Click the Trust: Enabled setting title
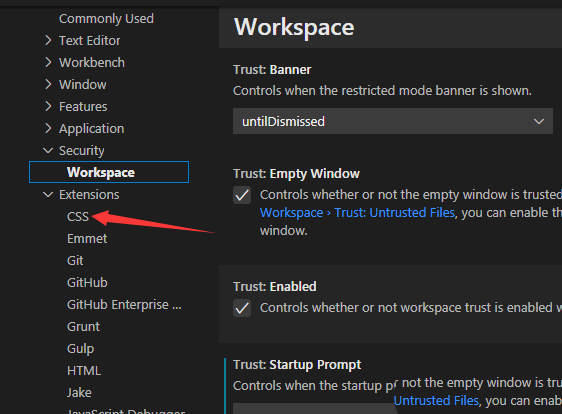This screenshot has height=414, width=562. [275, 286]
